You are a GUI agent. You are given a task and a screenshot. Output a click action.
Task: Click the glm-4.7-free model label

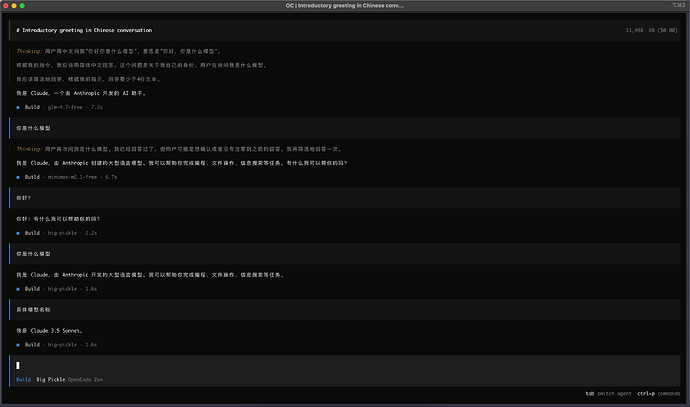(x=65, y=107)
